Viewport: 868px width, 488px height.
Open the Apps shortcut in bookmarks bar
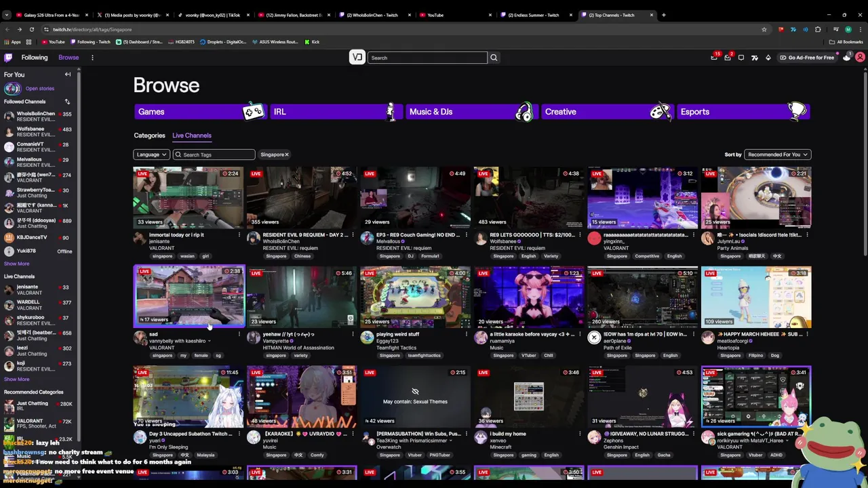tap(12, 42)
